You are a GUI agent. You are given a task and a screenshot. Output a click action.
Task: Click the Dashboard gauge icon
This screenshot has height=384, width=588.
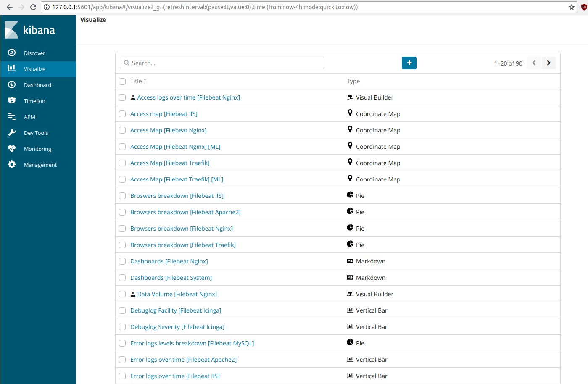point(12,84)
